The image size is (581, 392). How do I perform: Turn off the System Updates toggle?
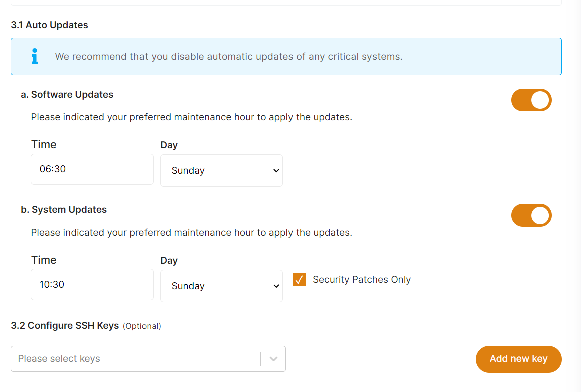tap(531, 215)
